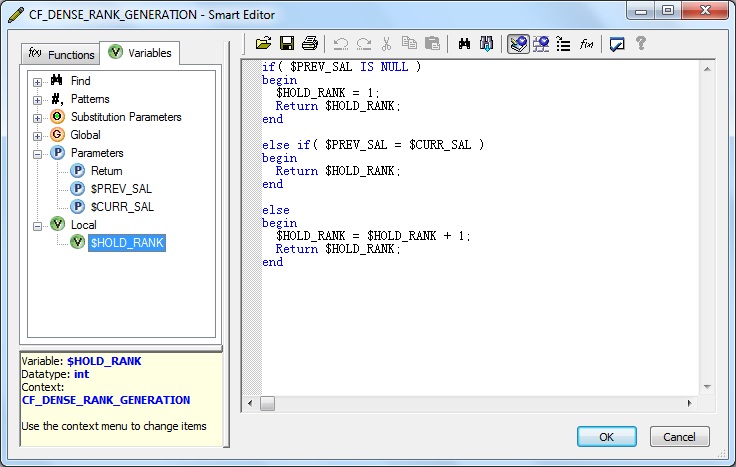The width and height of the screenshot is (736, 467).
Task: Click the '$HOLD_RANK = 1;' code line
Action: pyautogui.click(x=327, y=92)
